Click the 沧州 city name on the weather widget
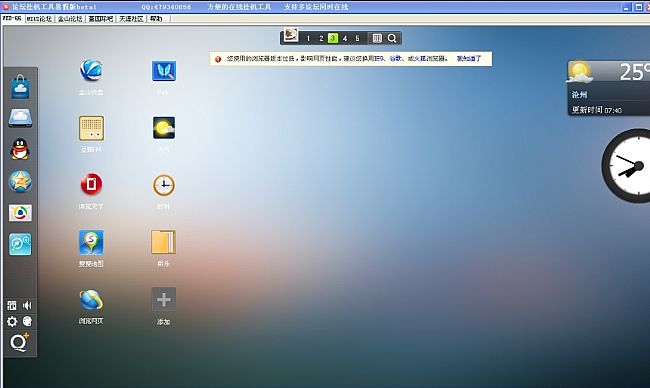The image size is (650, 388). (580, 95)
